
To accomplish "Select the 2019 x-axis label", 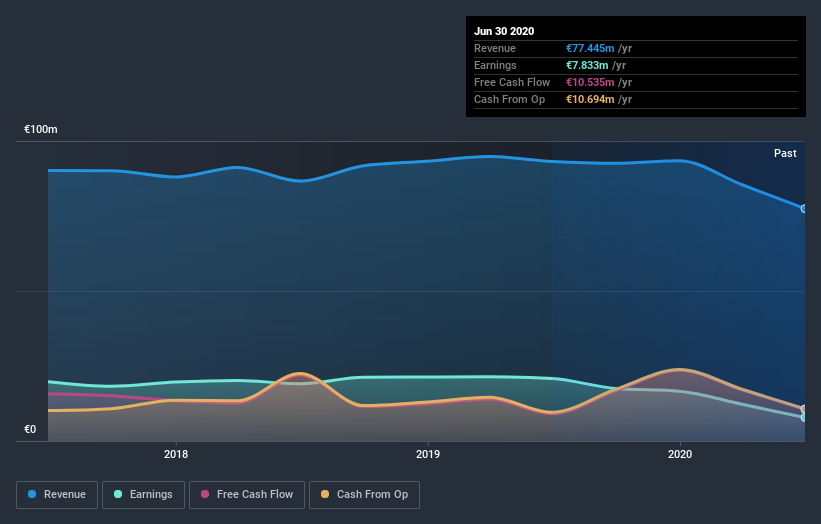I will point(428,454).
